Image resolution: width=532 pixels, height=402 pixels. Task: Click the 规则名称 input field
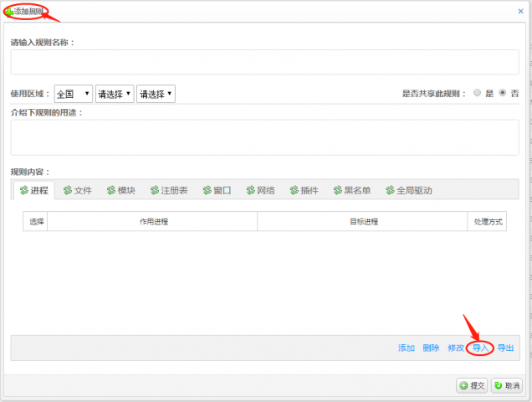[x=264, y=62]
